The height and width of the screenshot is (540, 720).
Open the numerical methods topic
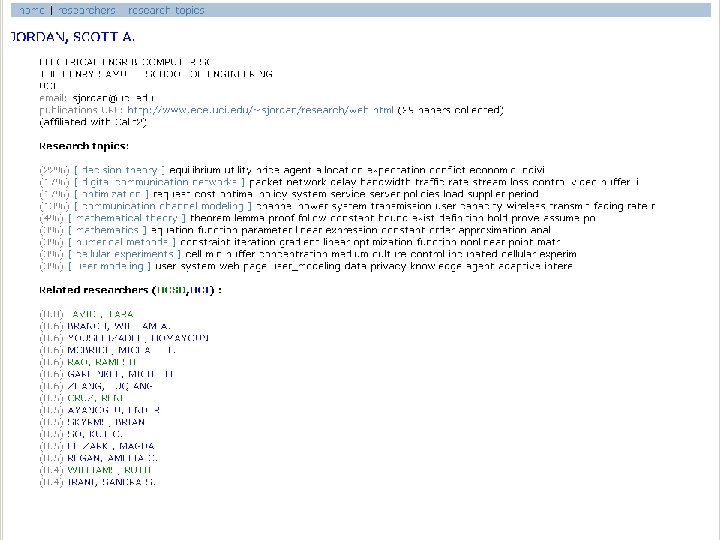tap(122, 242)
